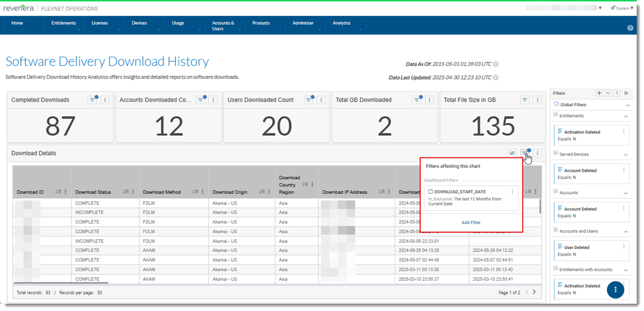Open the Analytics menu in navigation bar

pyautogui.click(x=342, y=23)
